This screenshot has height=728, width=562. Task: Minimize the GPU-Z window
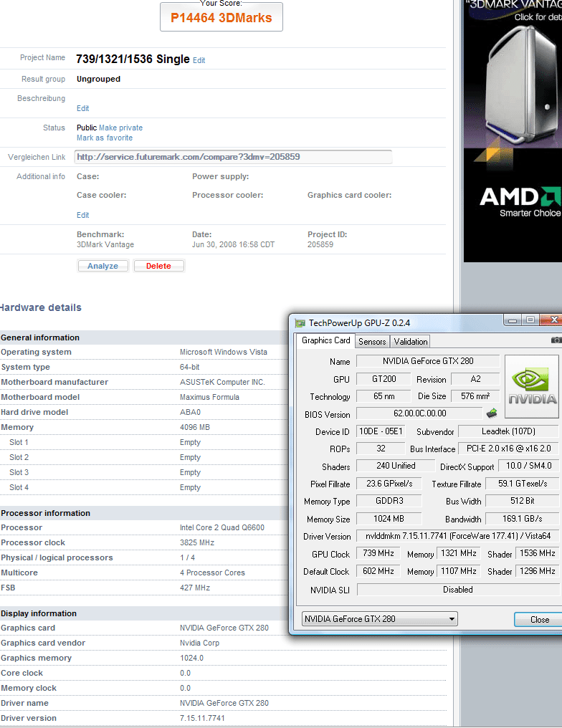[513, 320]
